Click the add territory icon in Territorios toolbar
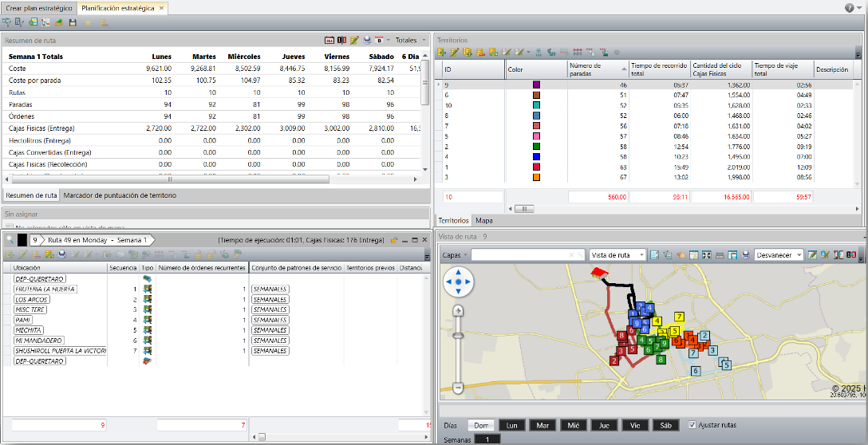The height and width of the screenshot is (445, 868). tap(442, 52)
